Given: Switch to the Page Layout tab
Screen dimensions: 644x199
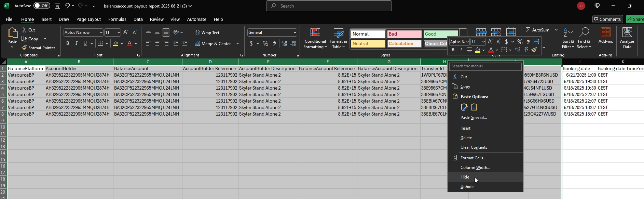Looking at the screenshot, I should [88, 19].
